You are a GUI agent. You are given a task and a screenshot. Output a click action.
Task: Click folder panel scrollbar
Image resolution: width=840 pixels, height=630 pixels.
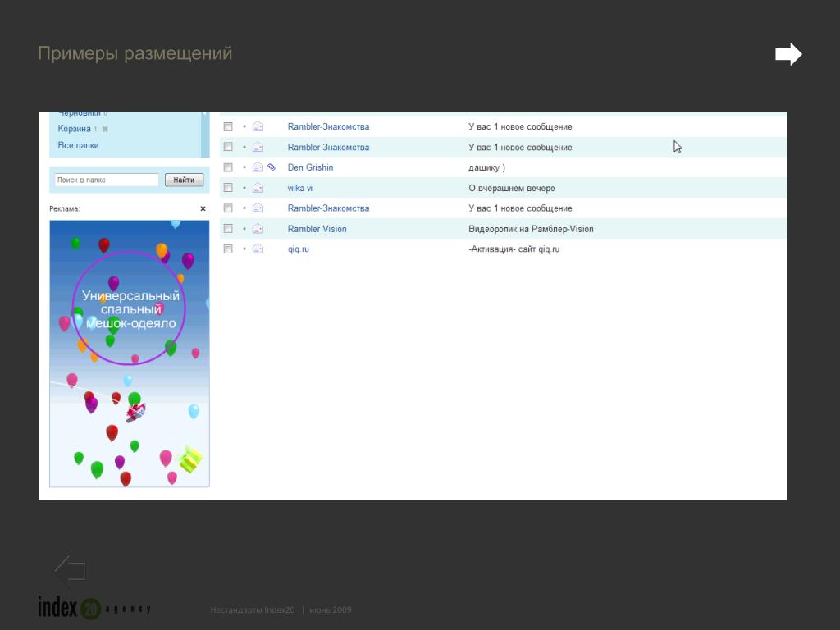pyautogui.click(x=205, y=135)
